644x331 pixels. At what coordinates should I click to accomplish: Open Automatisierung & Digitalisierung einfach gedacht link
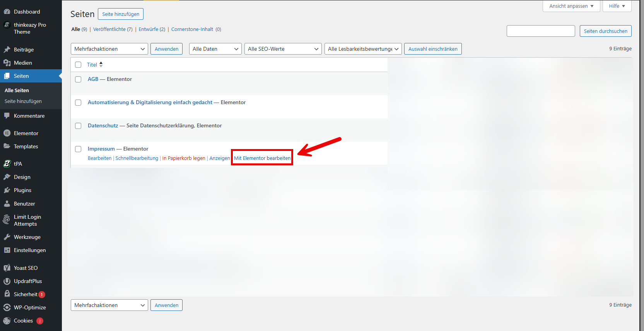point(150,102)
